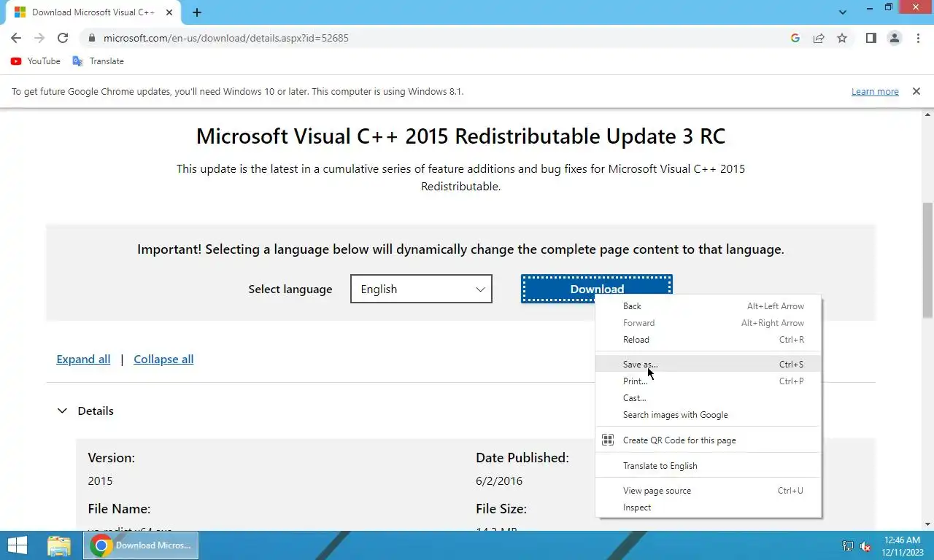Click the Chrome taskbar button
This screenshot has height=560, width=934.
tap(141, 545)
